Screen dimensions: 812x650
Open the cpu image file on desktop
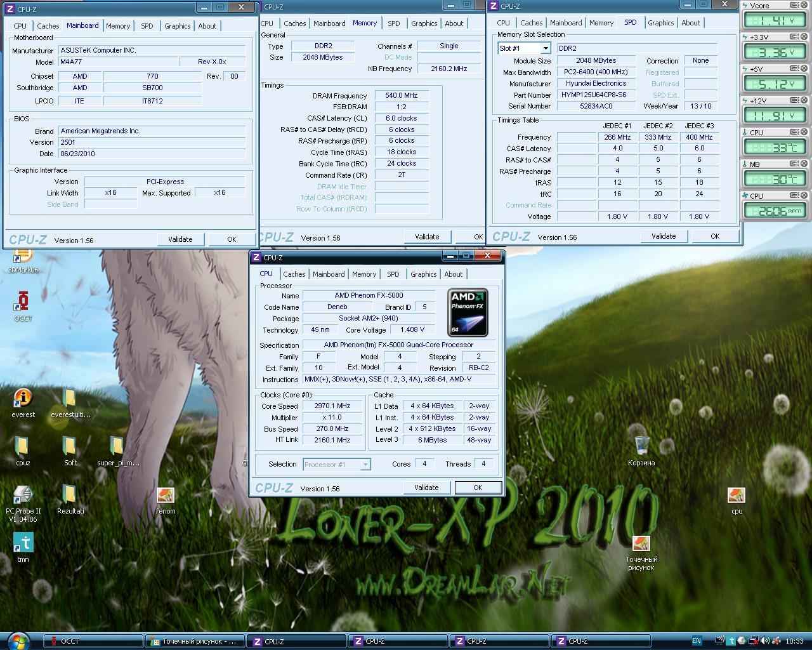click(737, 499)
